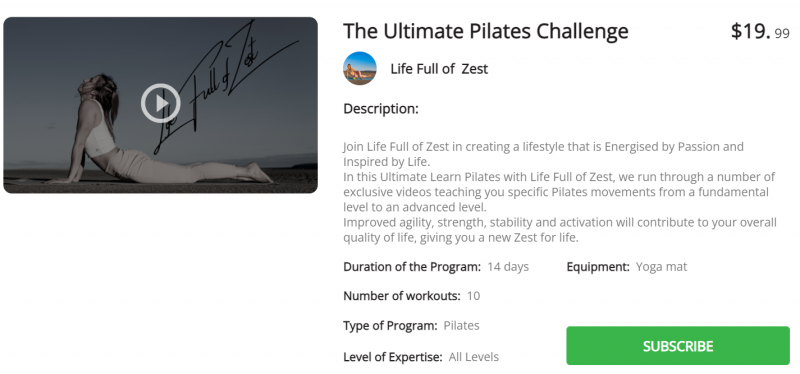Click the Life Full of Zest avatar
The width and height of the screenshot is (800, 374).
tap(360, 68)
